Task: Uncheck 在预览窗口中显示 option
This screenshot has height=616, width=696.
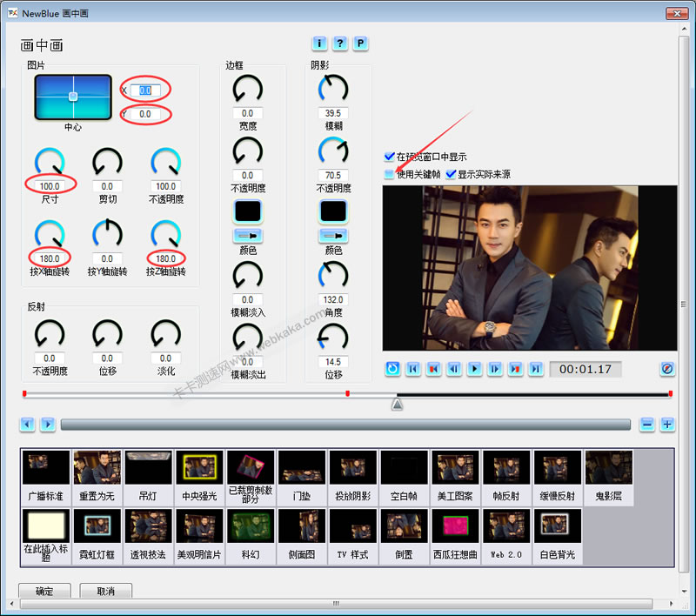Action: 389,157
